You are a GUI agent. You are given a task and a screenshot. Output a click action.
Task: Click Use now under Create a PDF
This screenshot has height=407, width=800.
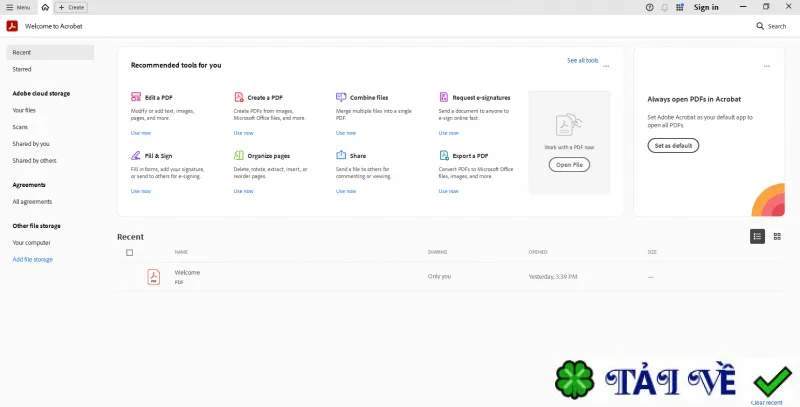point(243,133)
